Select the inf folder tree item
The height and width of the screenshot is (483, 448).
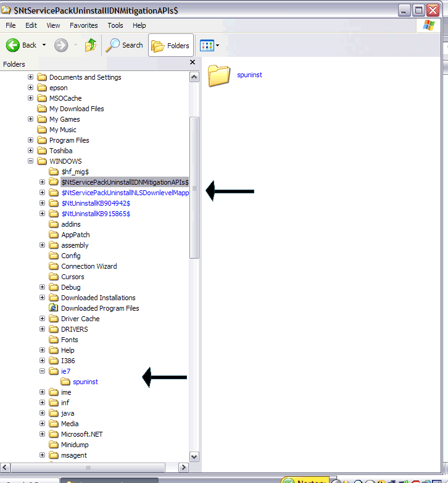coord(65,403)
